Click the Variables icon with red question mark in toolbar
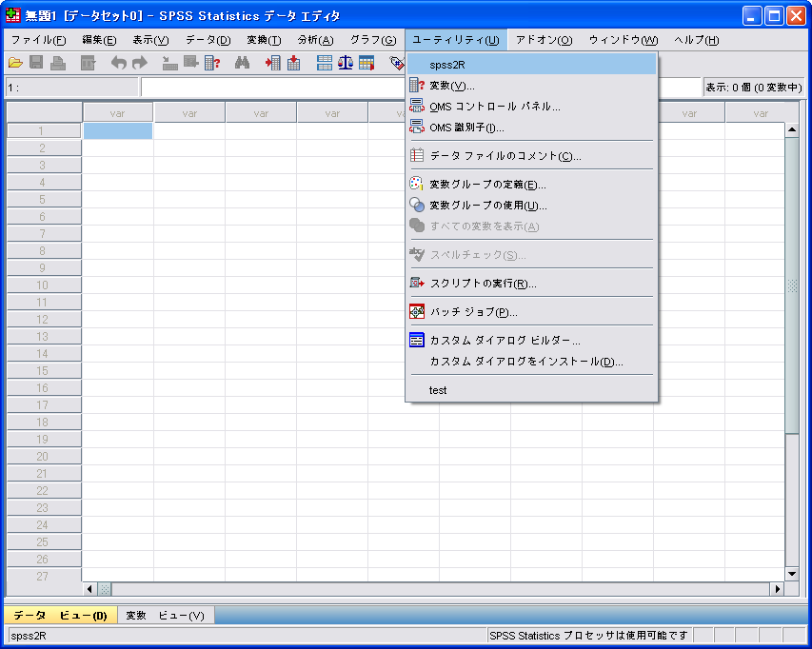 click(x=212, y=63)
